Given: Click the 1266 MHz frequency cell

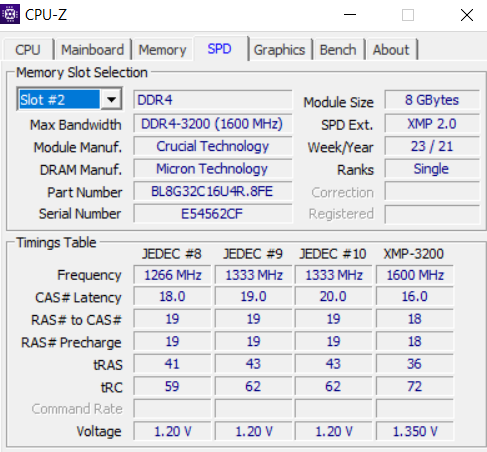Looking at the screenshot, I should click(172, 275).
